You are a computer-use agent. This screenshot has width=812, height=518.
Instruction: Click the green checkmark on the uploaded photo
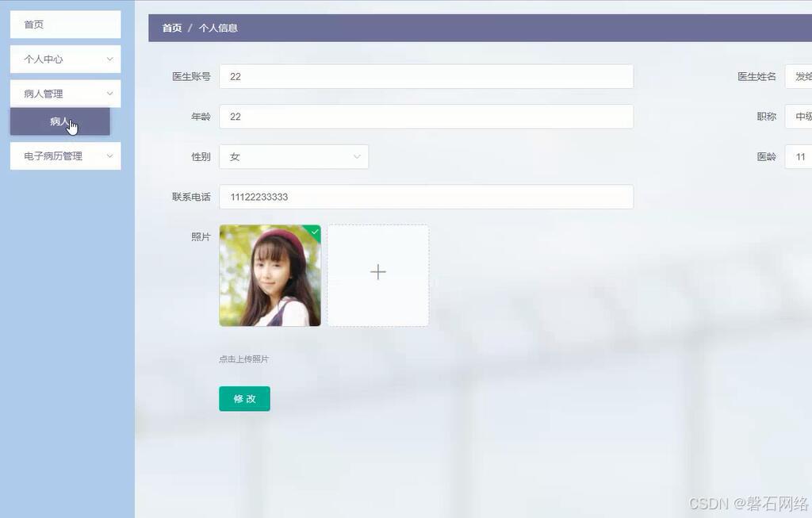pyautogui.click(x=314, y=232)
